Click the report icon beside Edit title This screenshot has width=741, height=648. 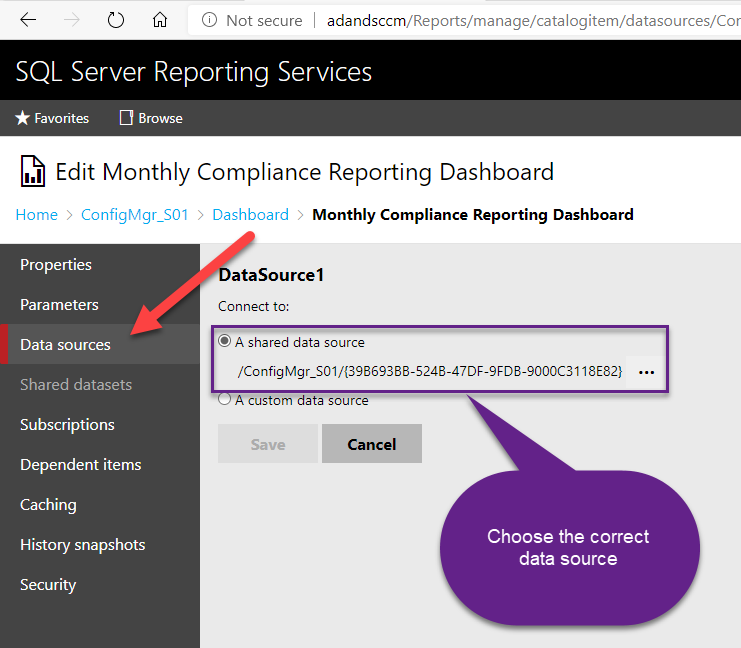tap(33, 171)
